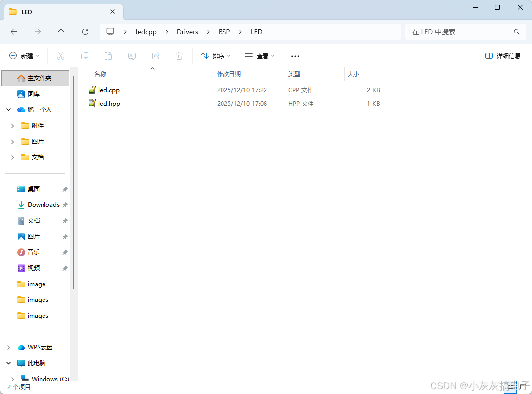The height and width of the screenshot is (394, 532).
Task: Select the Cut icon in the toolbar
Action: 60,56
